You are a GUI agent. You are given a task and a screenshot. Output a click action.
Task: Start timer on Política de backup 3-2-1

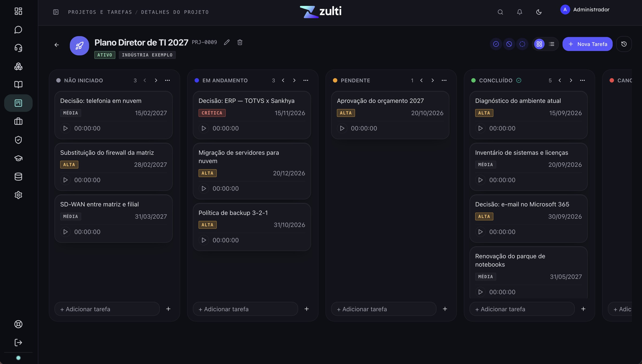point(204,240)
